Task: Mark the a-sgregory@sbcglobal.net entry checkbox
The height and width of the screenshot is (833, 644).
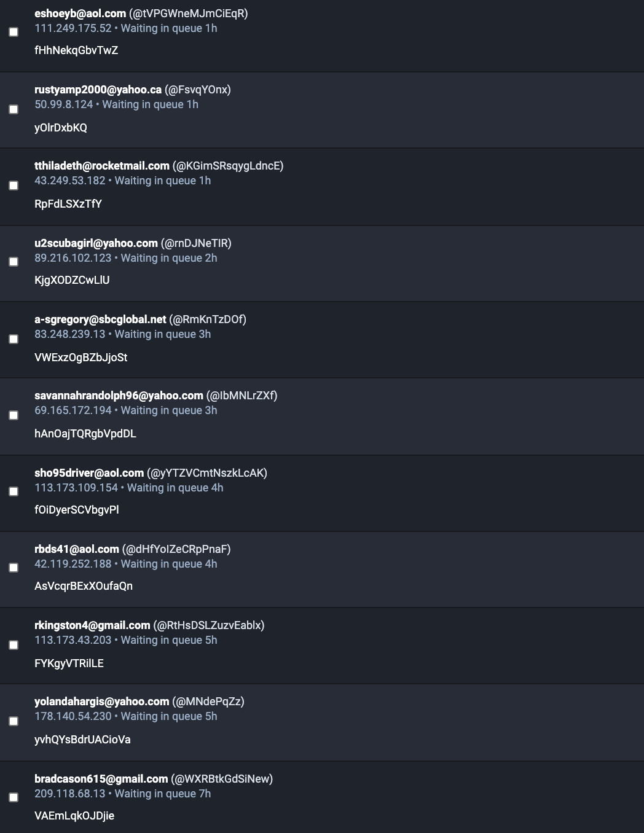Action: click(x=14, y=339)
